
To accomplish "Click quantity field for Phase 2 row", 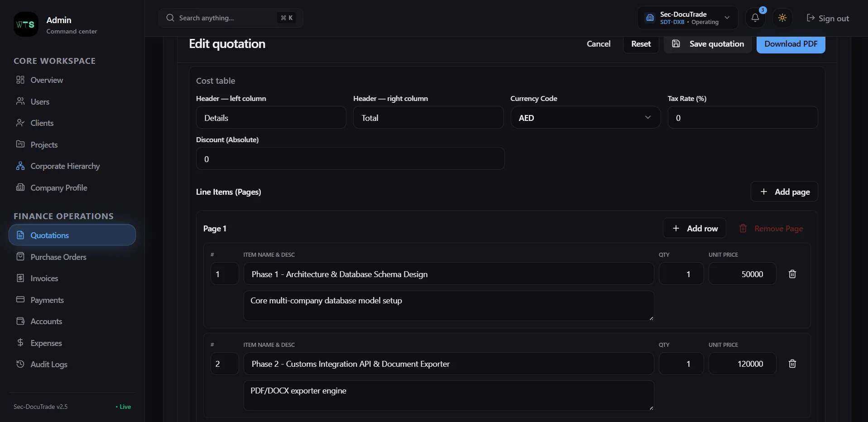I will pyautogui.click(x=681, y=364).
